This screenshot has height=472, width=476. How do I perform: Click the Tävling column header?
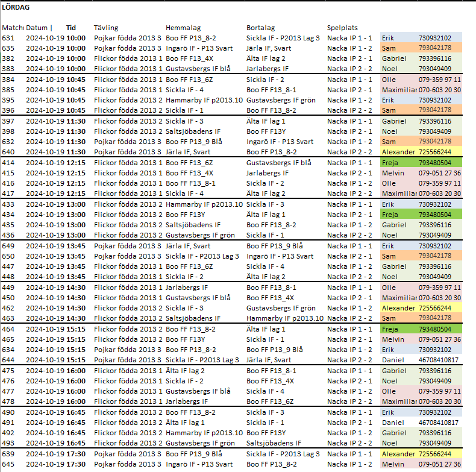106,28
